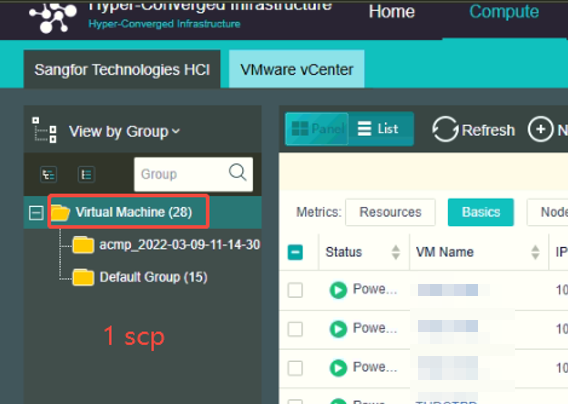Open the View by Group dropdown
Screen dimensions: 568x404
(124, 132)
